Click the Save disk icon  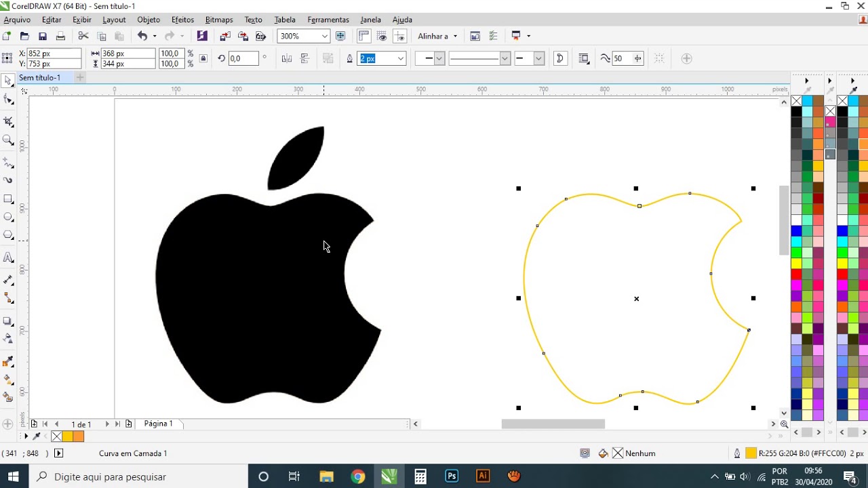tap(43, 36)
